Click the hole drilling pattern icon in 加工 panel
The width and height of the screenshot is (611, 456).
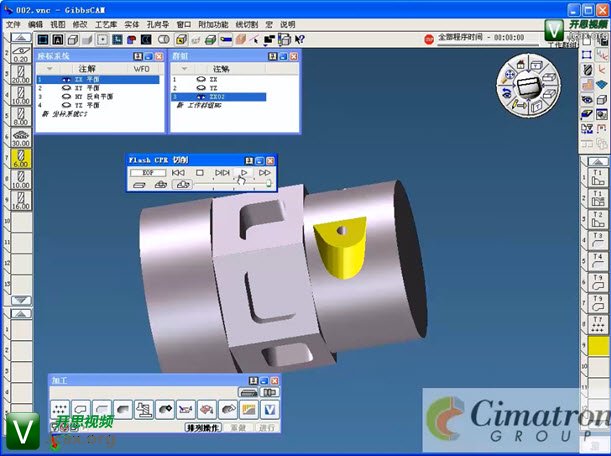click(x=59, y=410)
